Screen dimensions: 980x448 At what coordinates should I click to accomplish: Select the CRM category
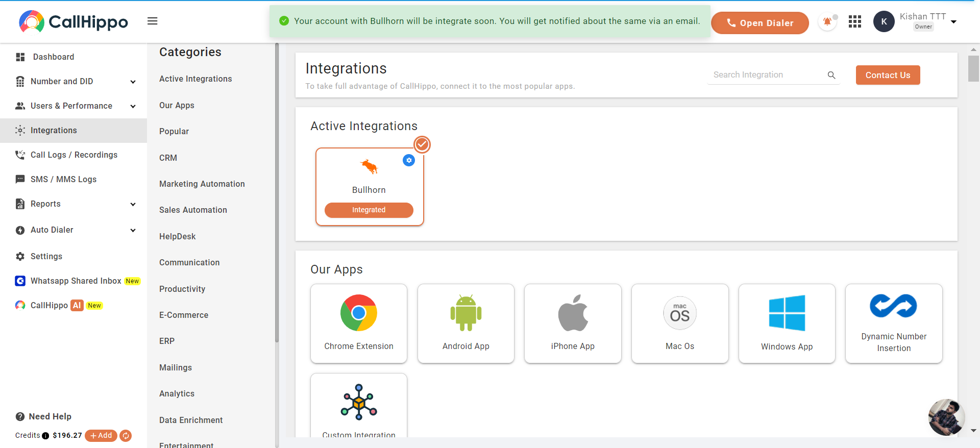(x=168, y=158)
